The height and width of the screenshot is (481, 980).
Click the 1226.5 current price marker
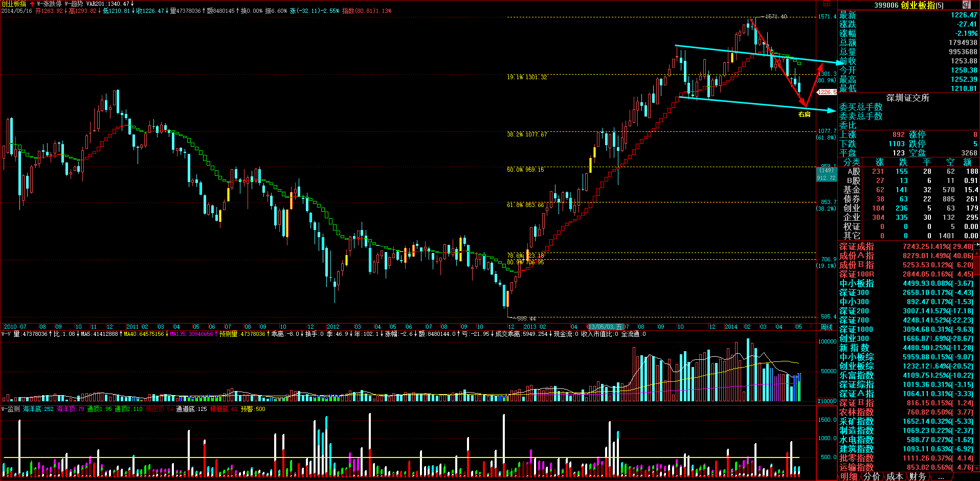tap(827, 92)
